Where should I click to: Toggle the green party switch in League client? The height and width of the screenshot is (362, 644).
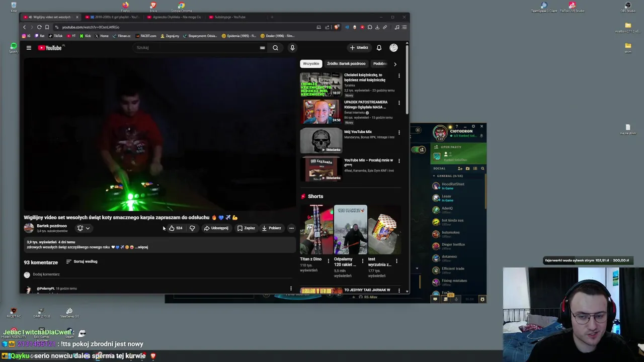point(419,149)
